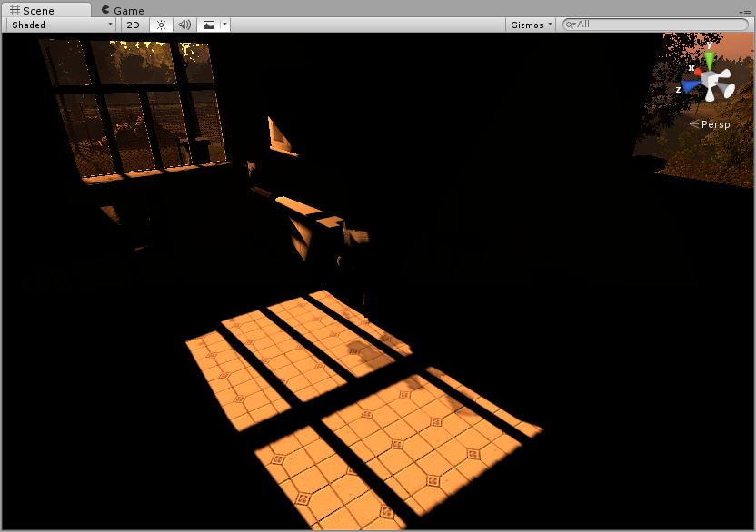Click the blue Z axis cone

pyautogui.click(x=691, y=87)
